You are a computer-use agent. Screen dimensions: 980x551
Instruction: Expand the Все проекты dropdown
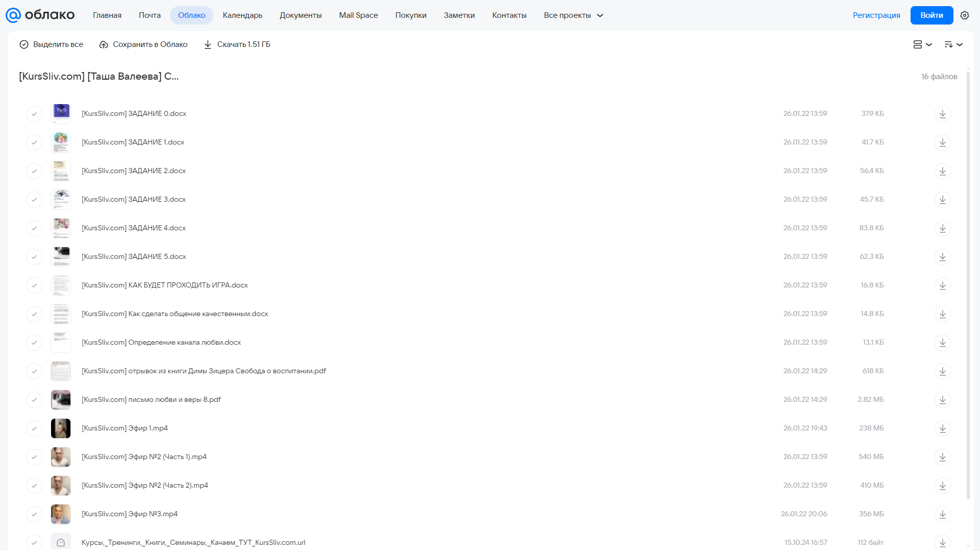click(x=573, y=15)
